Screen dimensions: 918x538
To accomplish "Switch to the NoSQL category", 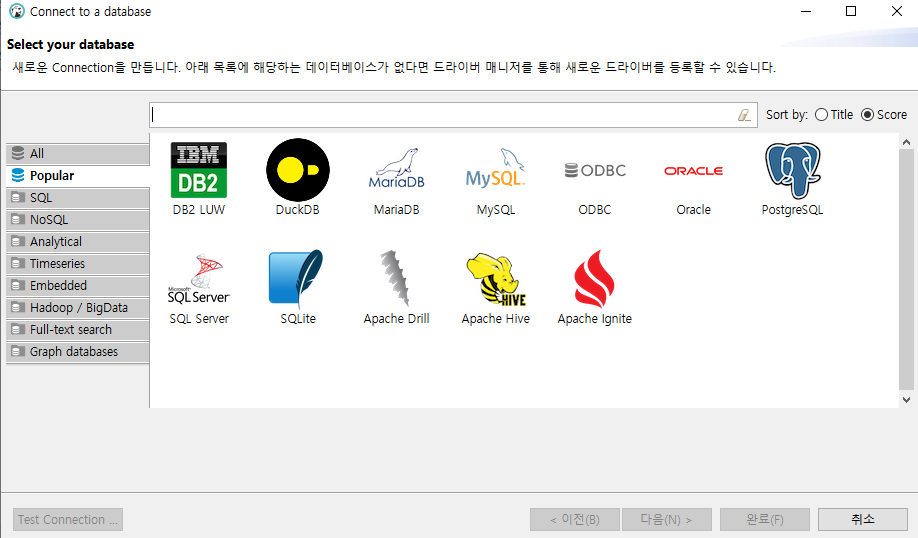I will (x=78, y=220).
